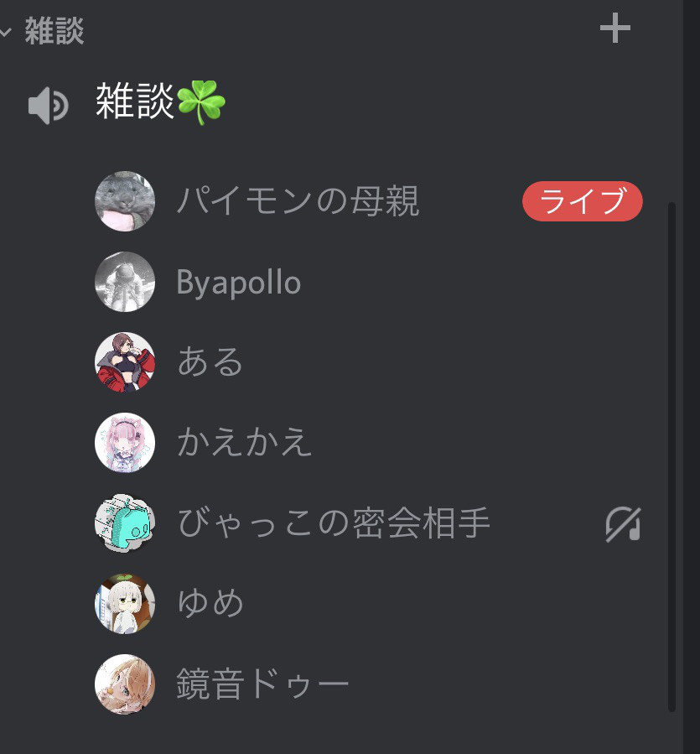Open パイモンの母親 user avatar

(x=125, y=201)
